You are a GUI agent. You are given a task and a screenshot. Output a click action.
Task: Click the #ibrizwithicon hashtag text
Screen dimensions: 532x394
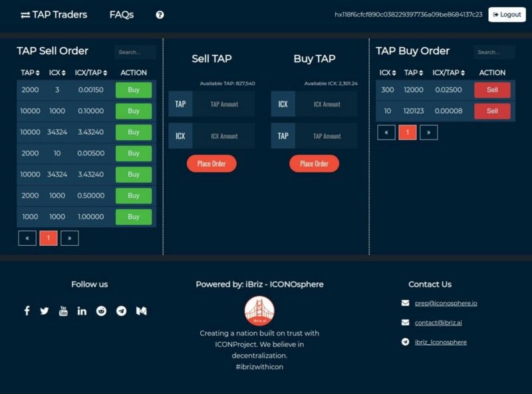tap(259, 367)
